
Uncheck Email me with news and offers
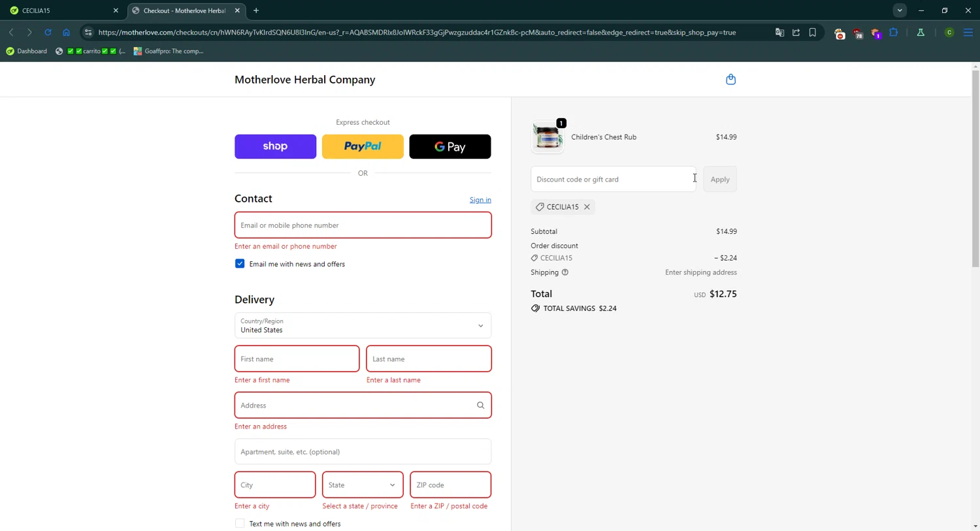click(240, 264)
